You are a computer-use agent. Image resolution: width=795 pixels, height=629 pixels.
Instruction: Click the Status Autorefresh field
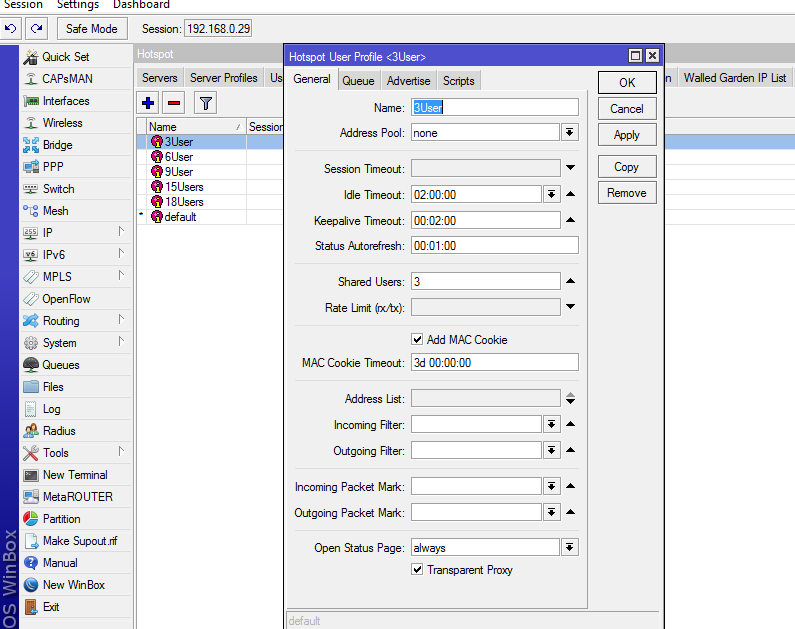point(494,246)
